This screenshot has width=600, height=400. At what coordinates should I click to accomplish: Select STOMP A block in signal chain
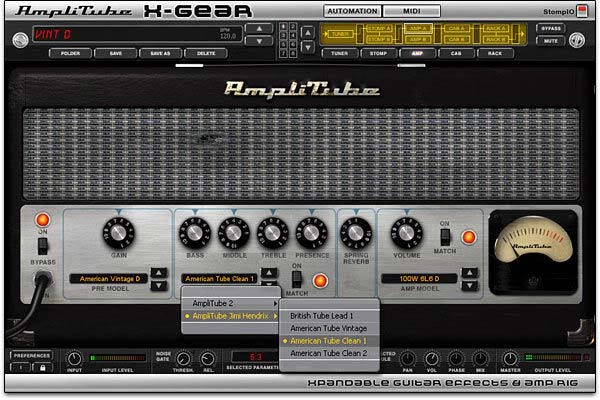(x=379, y=28)
